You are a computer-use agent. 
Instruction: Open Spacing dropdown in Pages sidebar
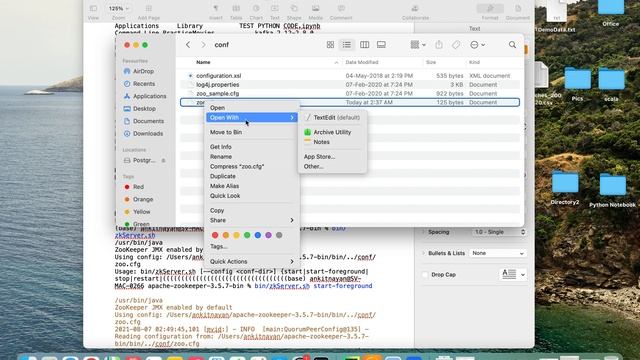(498, 232)
